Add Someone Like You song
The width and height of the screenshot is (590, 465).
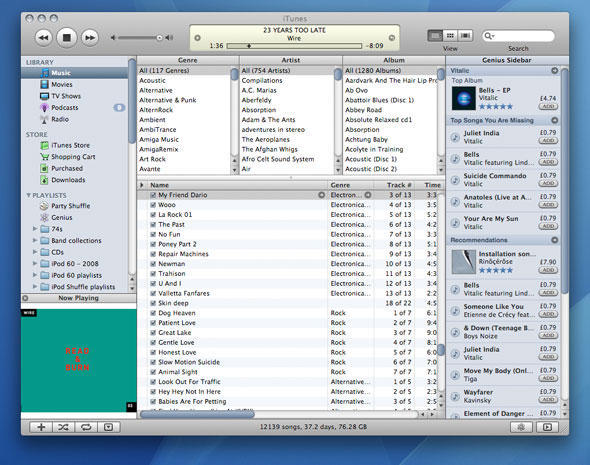pos(548,314)
